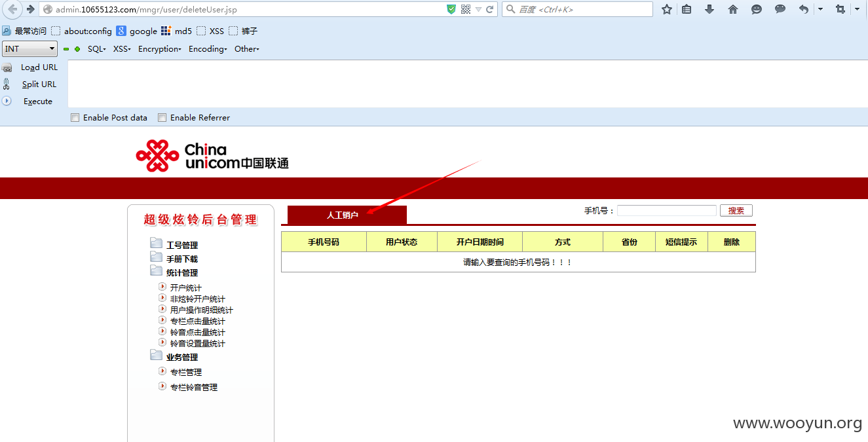Reload the page with the refresh icon
Screen dimensions: 868x442
[x=489, y=9]
